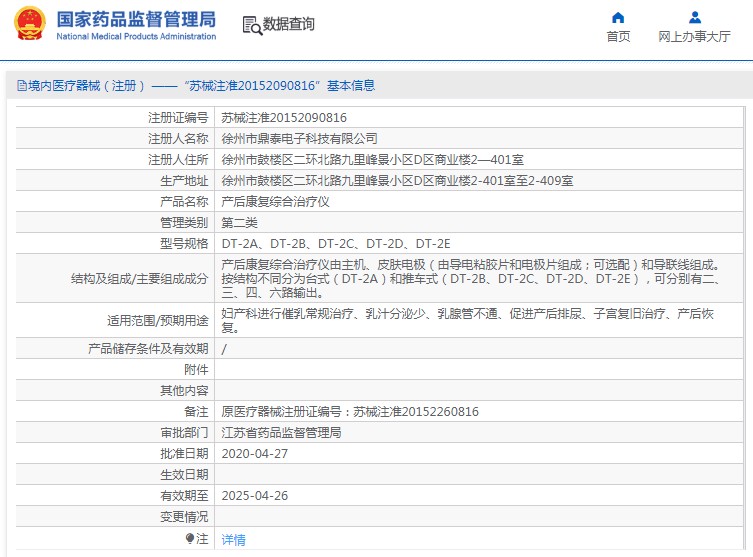Click the expiry date 2025-04-26

tap(255, 496)
